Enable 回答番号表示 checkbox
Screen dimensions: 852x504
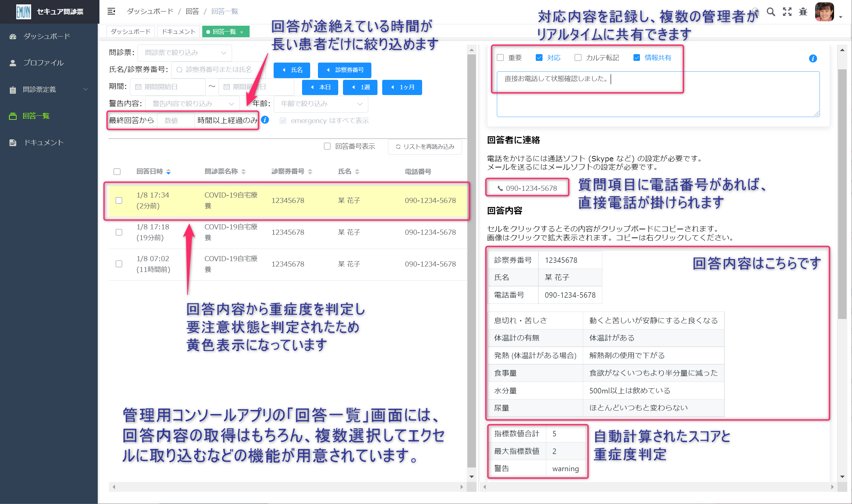327,146
